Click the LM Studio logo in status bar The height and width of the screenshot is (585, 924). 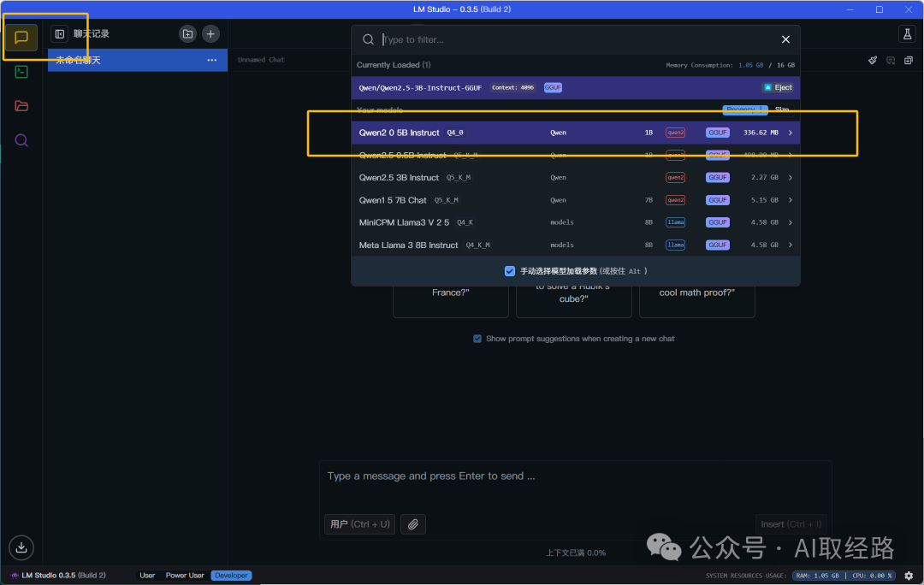[x=15, y=576]
